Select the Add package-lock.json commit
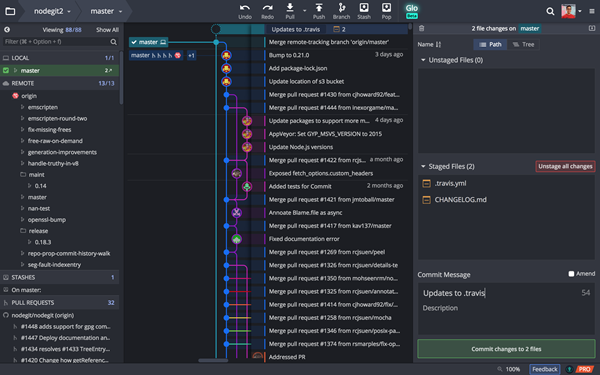The width and height of the screenshot is (600, 375). 298,68
